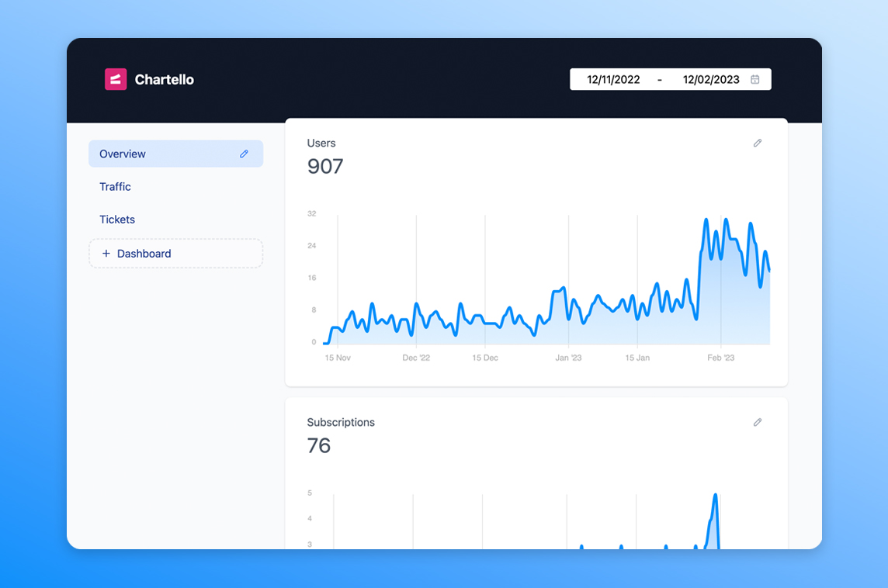Click the Feb '23 label on Users chart
This screenshot has height=588, width=888.
[x=720, y=358]
